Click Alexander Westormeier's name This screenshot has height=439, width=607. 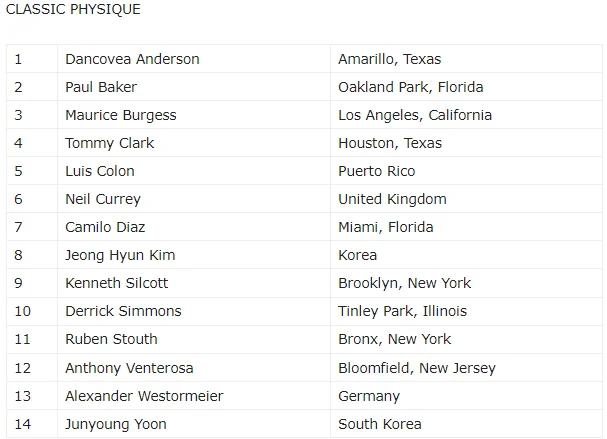(x=144, y=395)
